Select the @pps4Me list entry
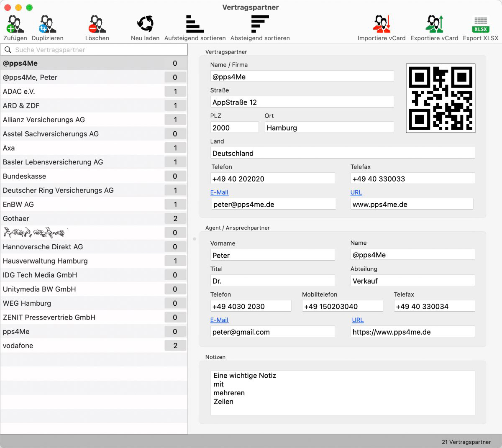 [94, 63]
